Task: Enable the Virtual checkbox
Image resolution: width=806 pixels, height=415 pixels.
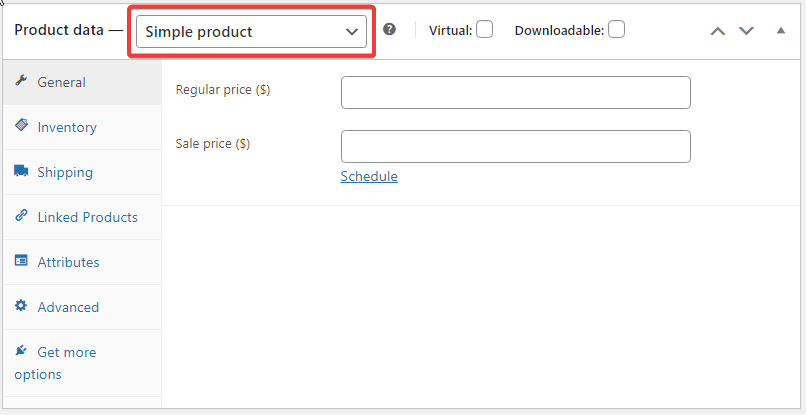Action: point(484,30)
